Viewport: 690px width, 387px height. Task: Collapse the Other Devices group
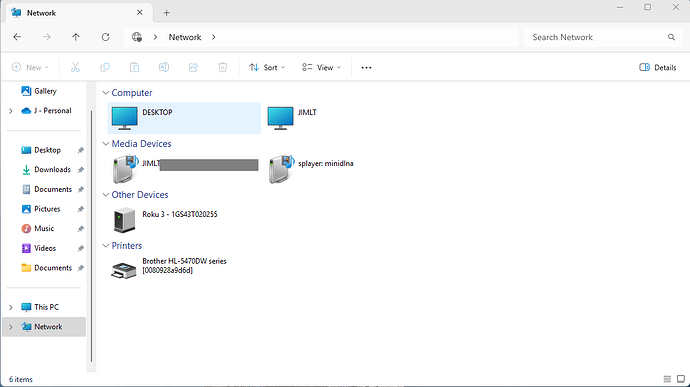coord(106,195)
